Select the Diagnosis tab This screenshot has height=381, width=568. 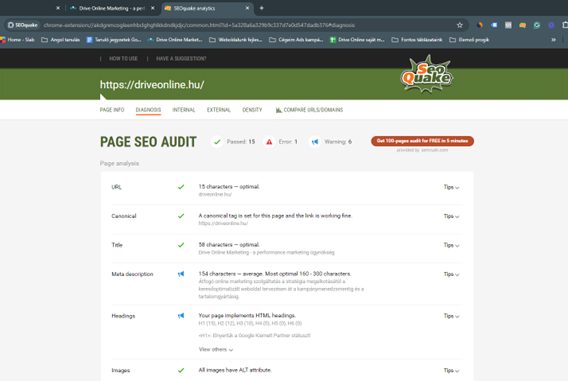pyautogui.click(x=148, y=110)
